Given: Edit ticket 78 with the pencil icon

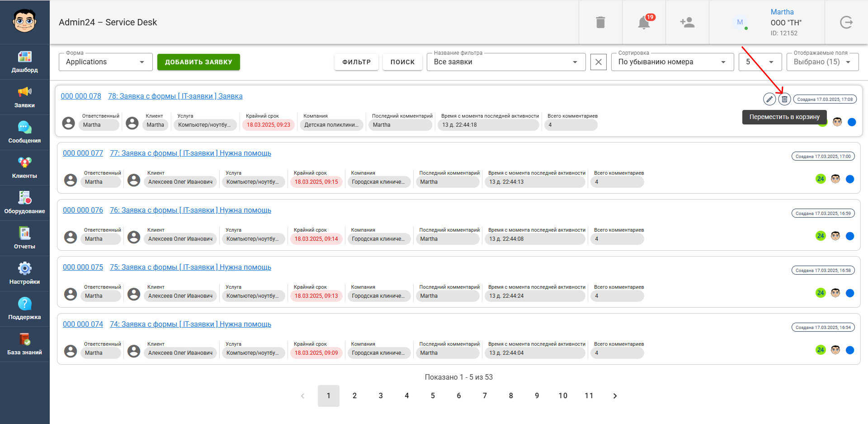Looking at the screenshot, I should point(769,99).
